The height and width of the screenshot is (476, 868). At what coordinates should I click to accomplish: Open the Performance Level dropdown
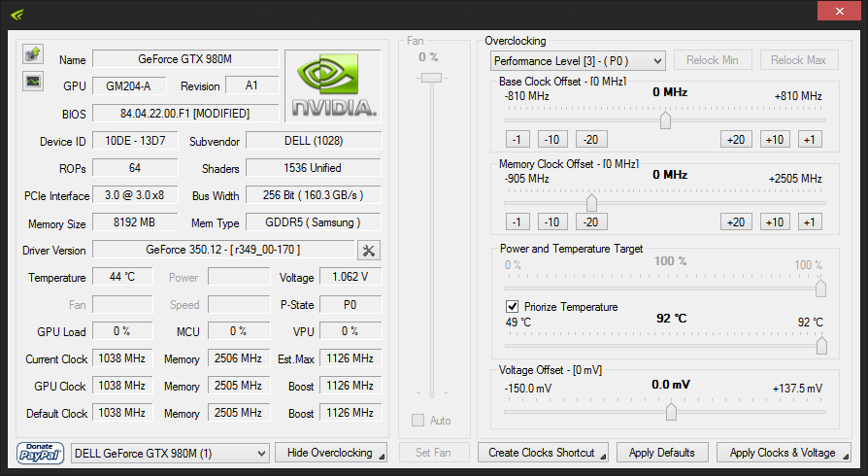578,60
